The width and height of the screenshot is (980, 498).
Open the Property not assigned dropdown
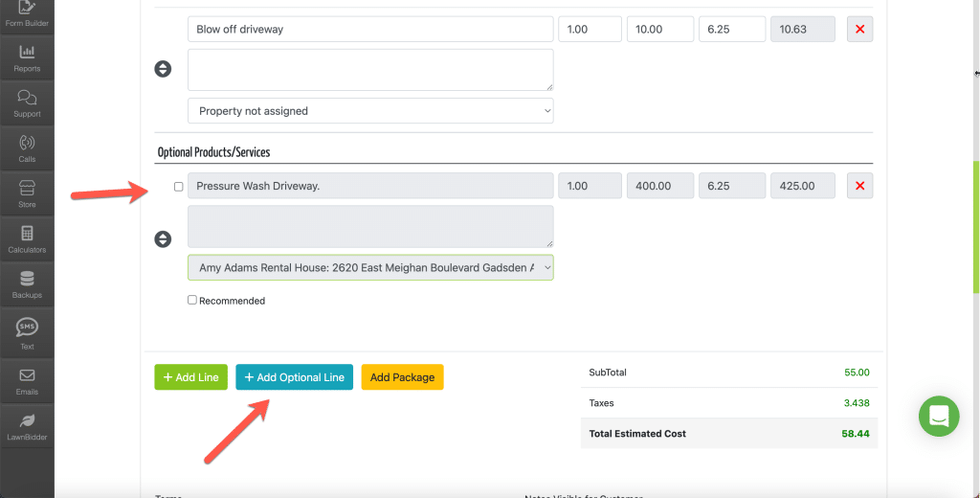click(x=370, y=111)
